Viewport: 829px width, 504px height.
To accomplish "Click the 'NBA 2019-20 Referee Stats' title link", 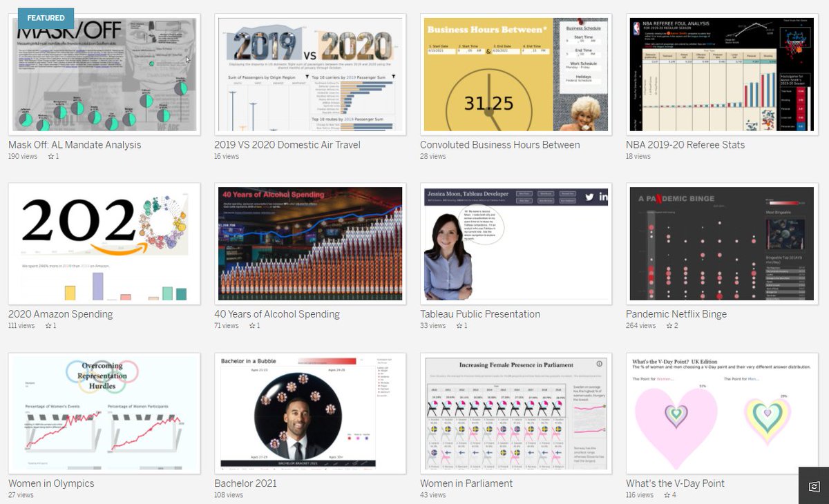I will tap(685, 145).
